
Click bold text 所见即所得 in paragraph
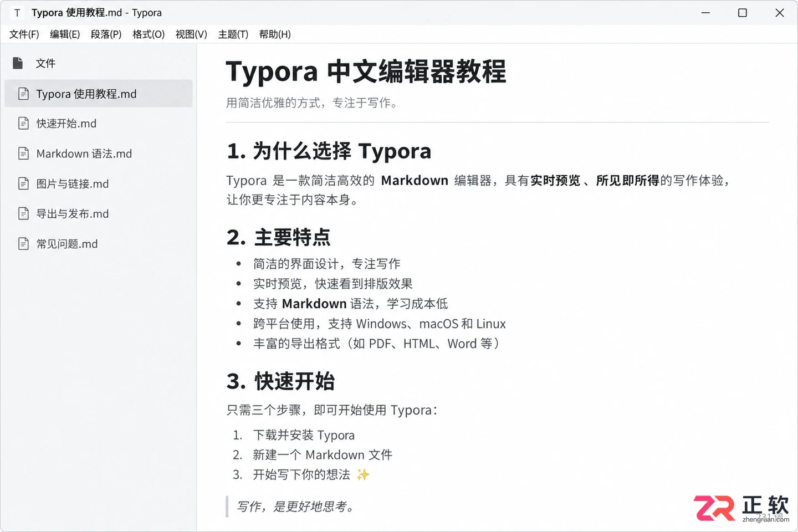pyautogui.click(x=627, y=181)
